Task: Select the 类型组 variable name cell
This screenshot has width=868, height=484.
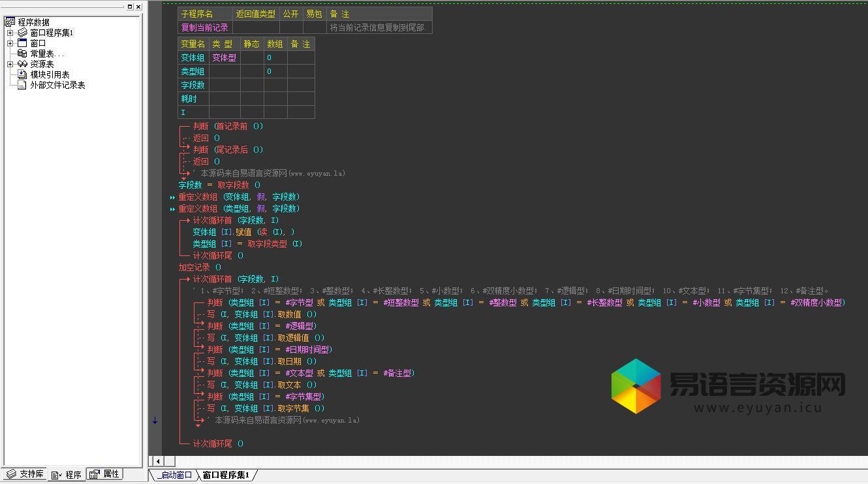Action: click(193, 71)
